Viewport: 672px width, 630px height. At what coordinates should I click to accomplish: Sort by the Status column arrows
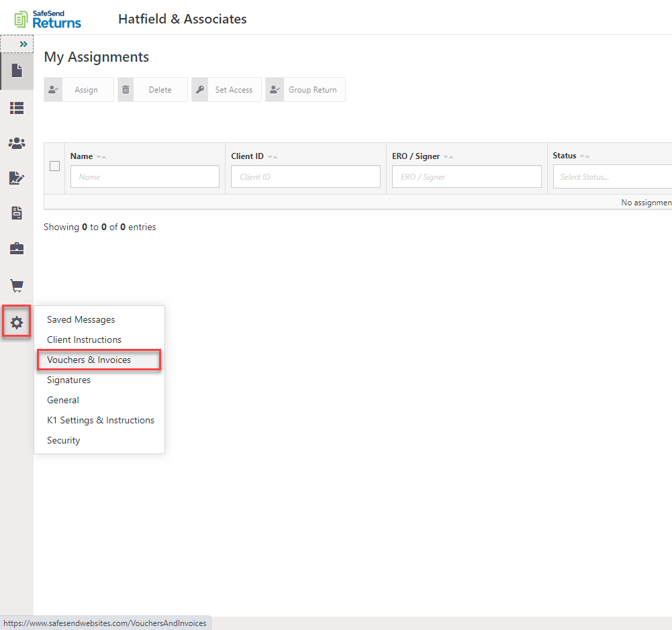coord(585,156)
